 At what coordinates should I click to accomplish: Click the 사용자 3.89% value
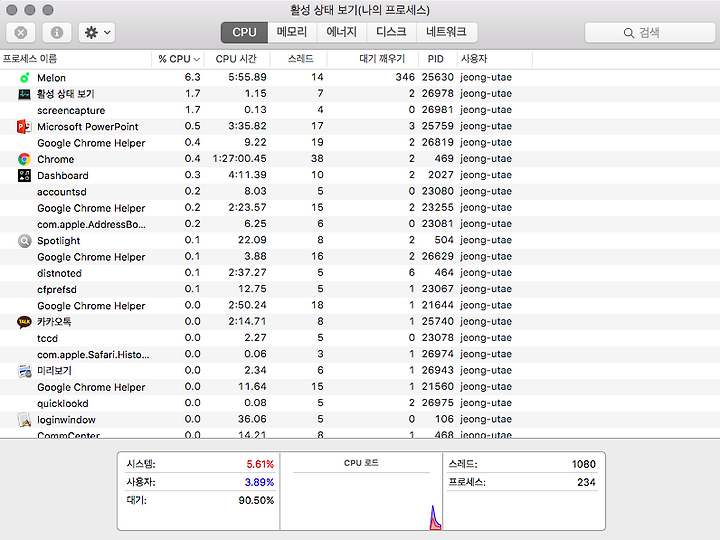[259, 482]
